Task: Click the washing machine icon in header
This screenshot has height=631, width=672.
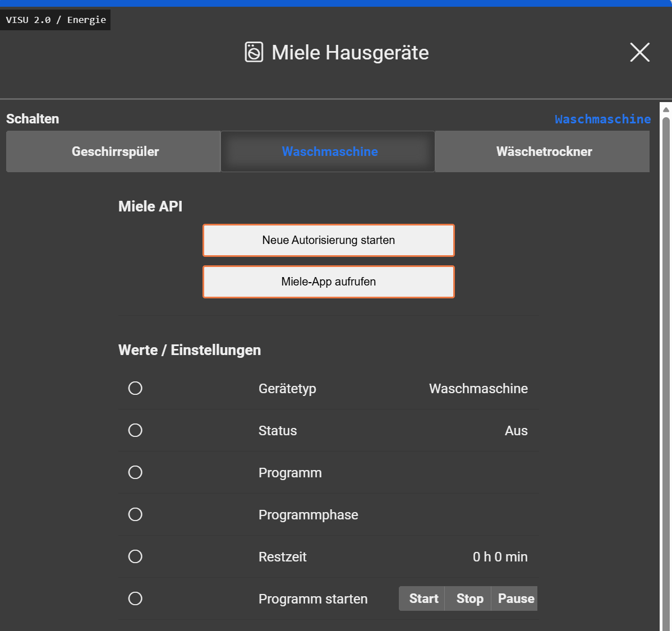Action: [x=254, y=52]
